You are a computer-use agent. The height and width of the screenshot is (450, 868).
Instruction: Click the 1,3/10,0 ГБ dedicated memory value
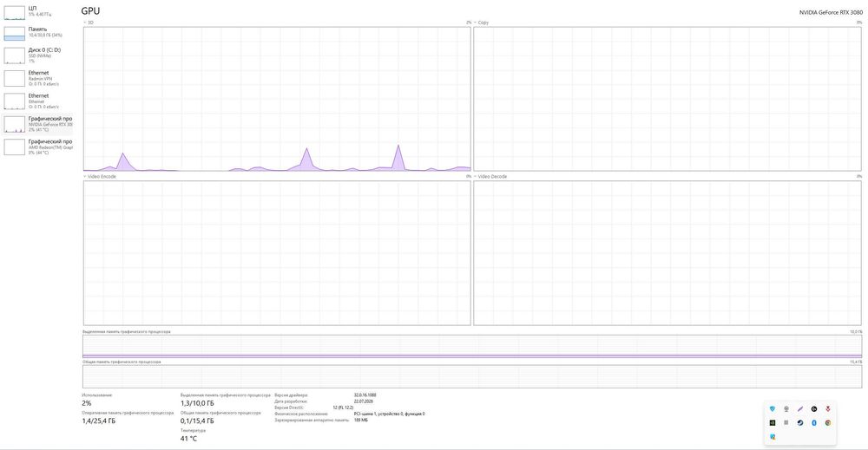pos(197,403)
